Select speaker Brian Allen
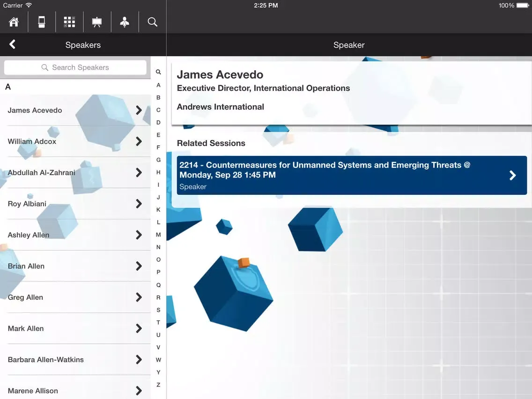This screenshot has height=399, width=532. tap(75, 266)
